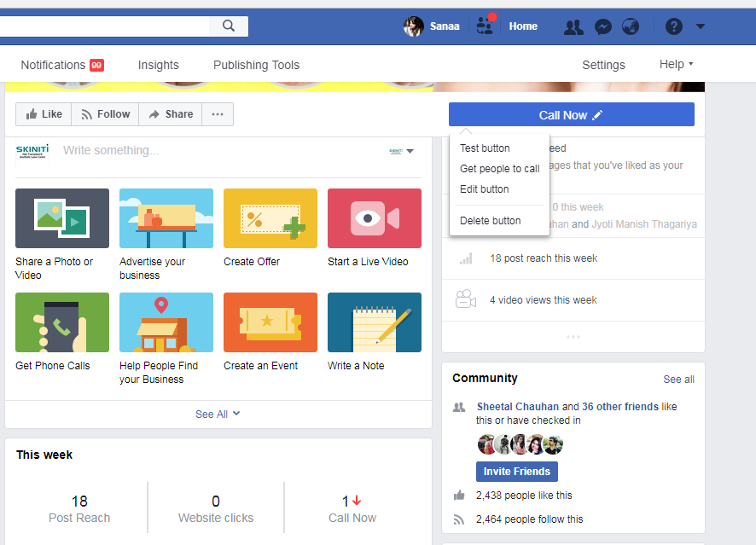Image resolution: width=756 pixels, height=545 pixels.
Task: Click the 99 notifications badge
Action: (96, 65)
